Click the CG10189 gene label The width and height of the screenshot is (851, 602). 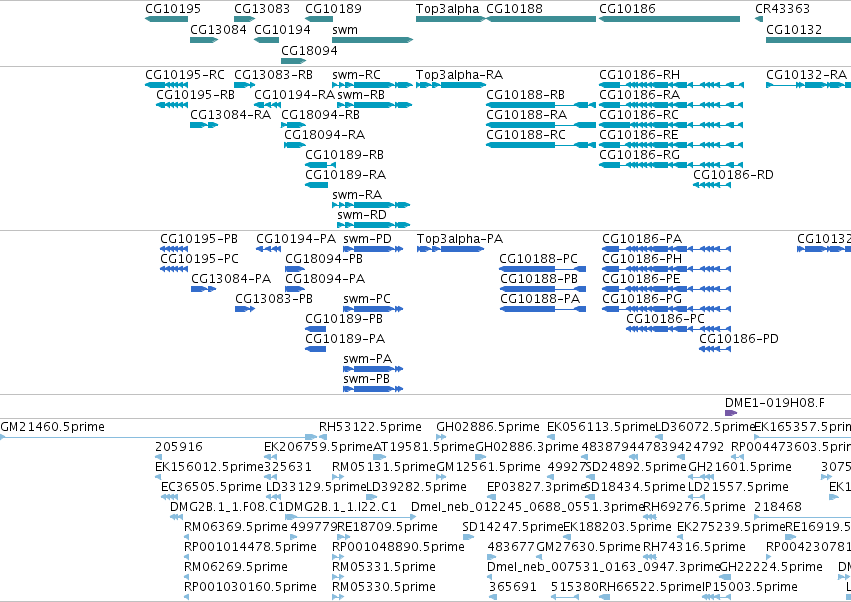click(333, 9)
